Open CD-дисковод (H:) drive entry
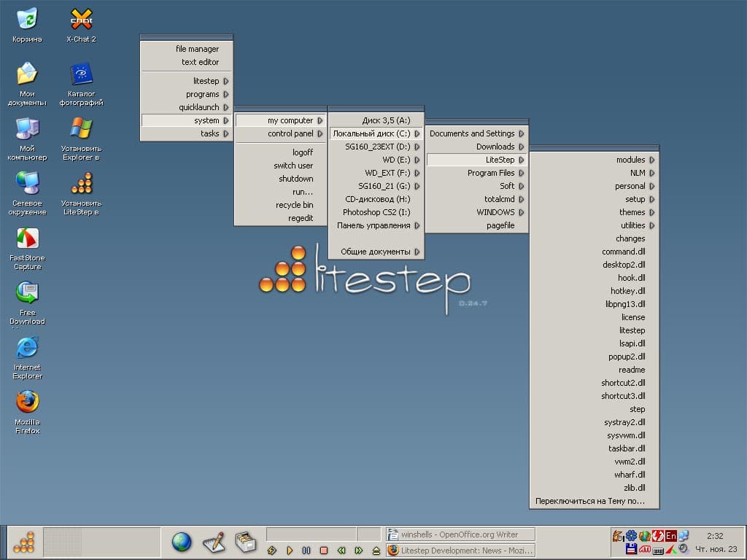 point(376,199)
